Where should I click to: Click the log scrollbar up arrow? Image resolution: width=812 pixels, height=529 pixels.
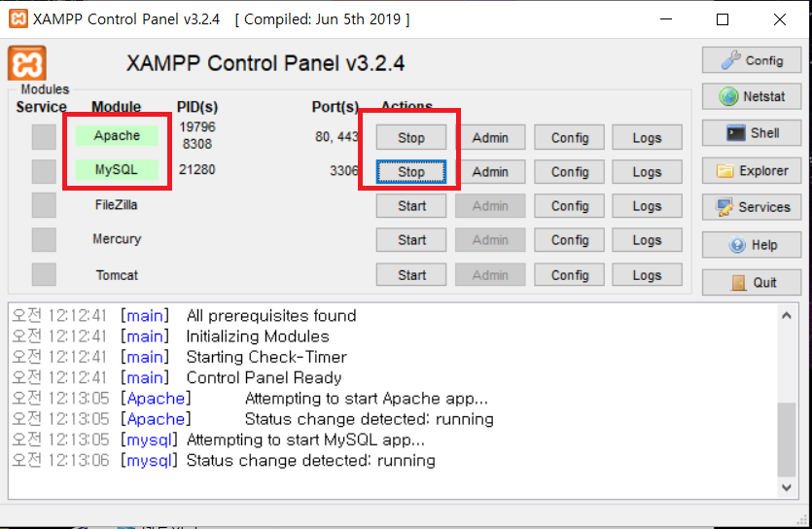pos(787,315)
